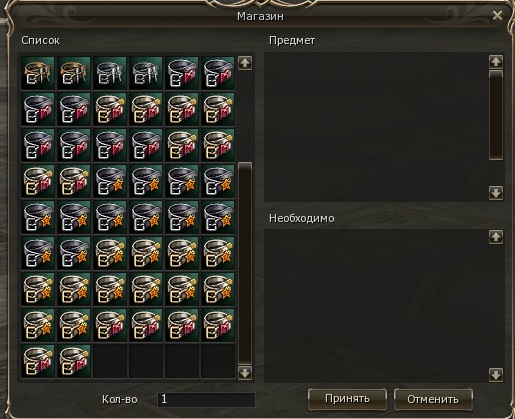This screenshot has height=419, width=515.
Task: Click the item list scroll up arrow
Action: click(245, 63)
